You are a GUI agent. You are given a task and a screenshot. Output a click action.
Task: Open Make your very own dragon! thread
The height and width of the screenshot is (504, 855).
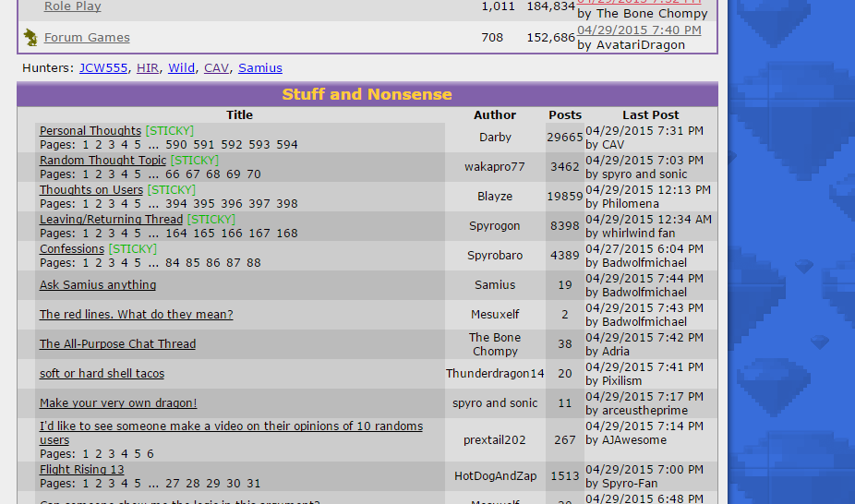(118, 402)
